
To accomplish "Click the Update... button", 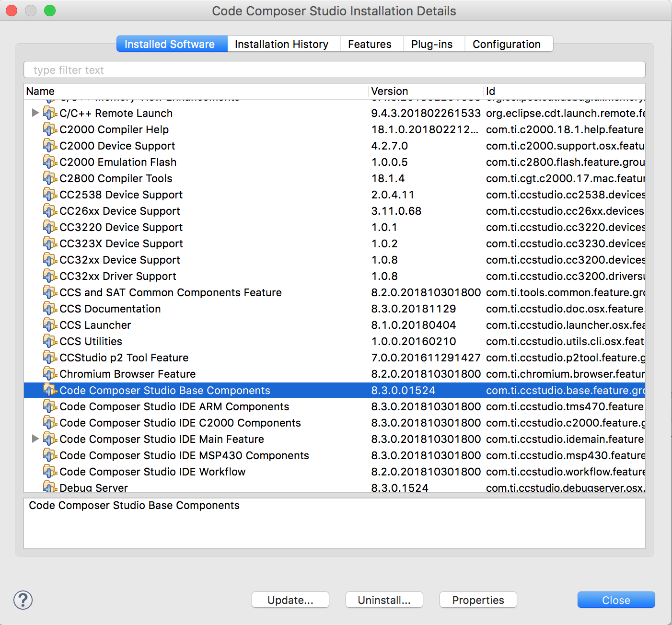I will coord(290,600).
